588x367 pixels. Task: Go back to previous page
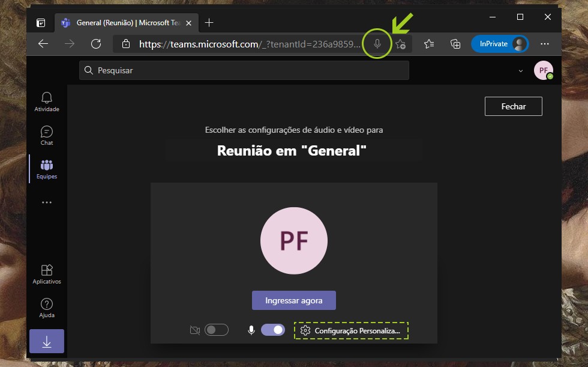(x=43, y=44)
